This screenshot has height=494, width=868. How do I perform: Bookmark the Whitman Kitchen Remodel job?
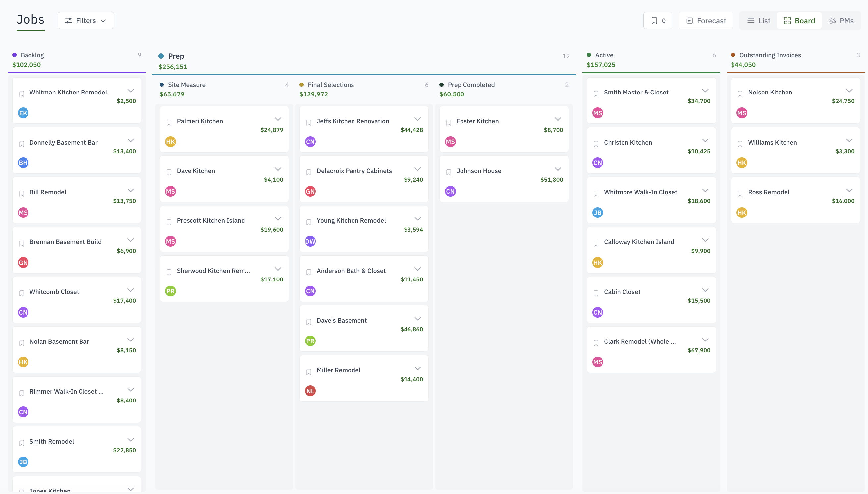click(x=22, y=94)
